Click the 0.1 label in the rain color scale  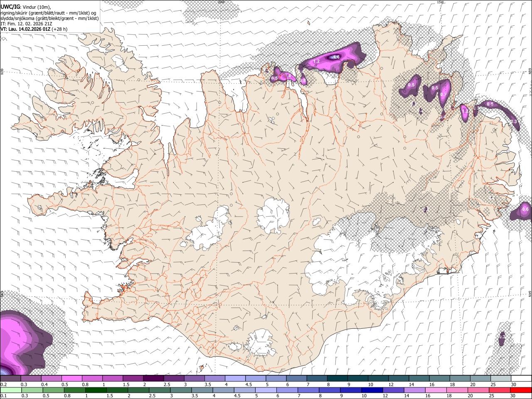[x=3, y=396]
